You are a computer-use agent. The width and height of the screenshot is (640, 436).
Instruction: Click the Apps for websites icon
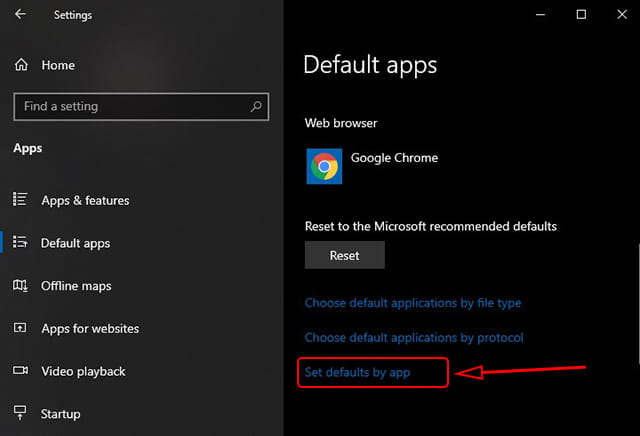coord(20,328)
